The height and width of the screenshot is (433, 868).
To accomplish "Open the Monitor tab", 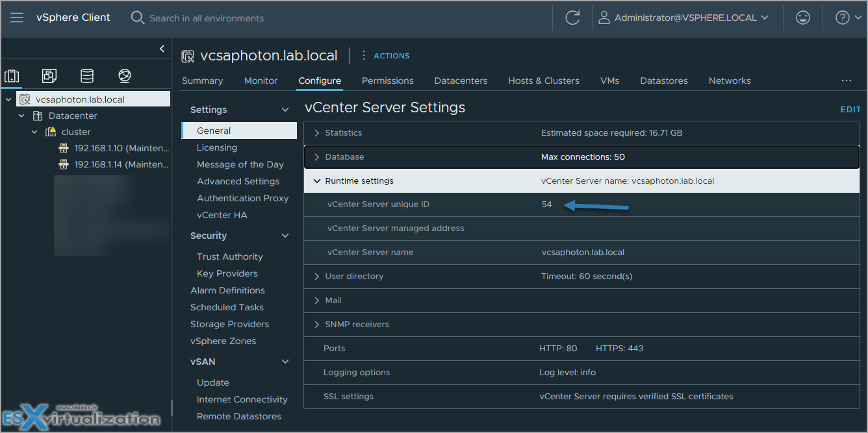I will pos(261,80).
